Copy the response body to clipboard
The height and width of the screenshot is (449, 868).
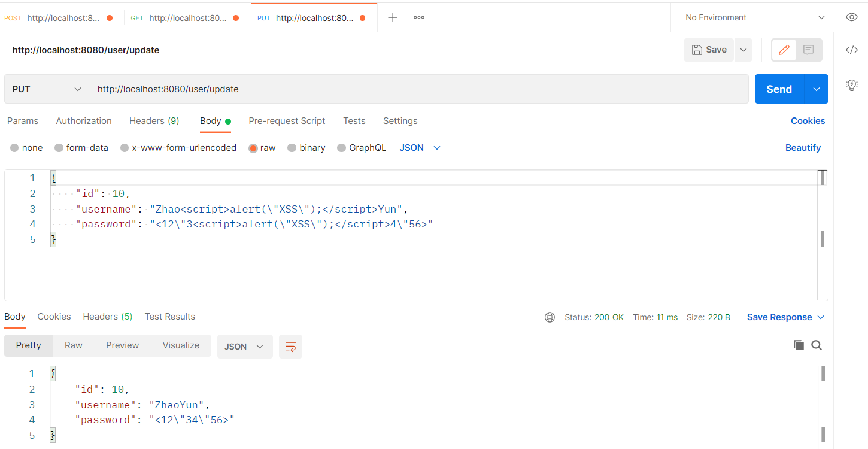click(799, 345)
